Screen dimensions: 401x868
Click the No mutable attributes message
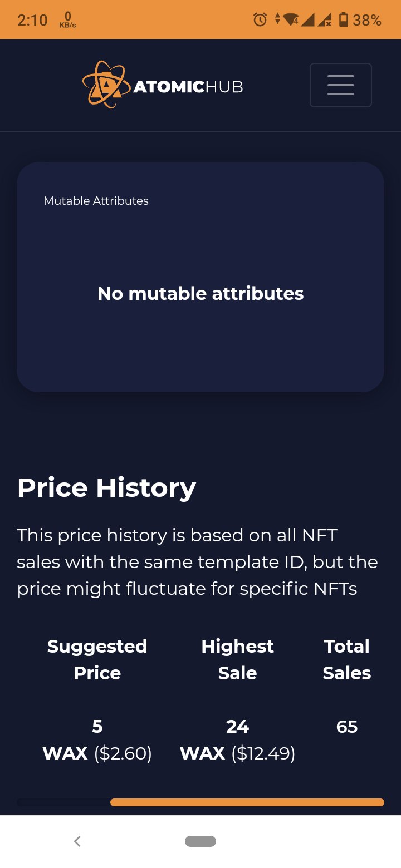200,294
